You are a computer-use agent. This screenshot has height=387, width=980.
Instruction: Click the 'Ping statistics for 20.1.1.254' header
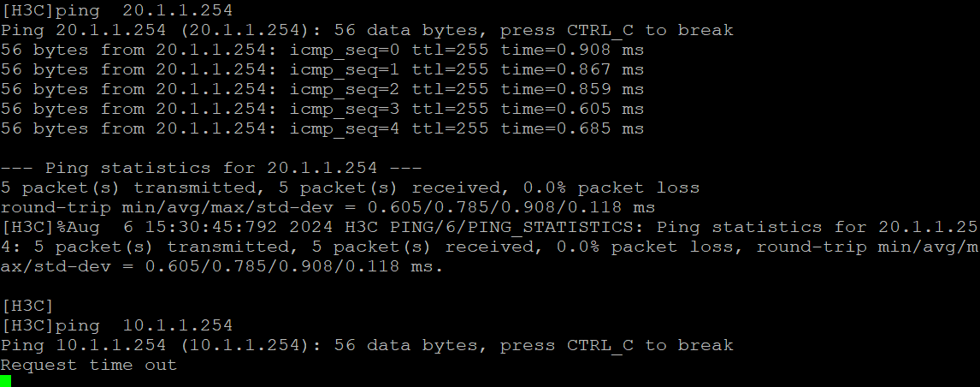pyautogui.click(x=211, y=168)
